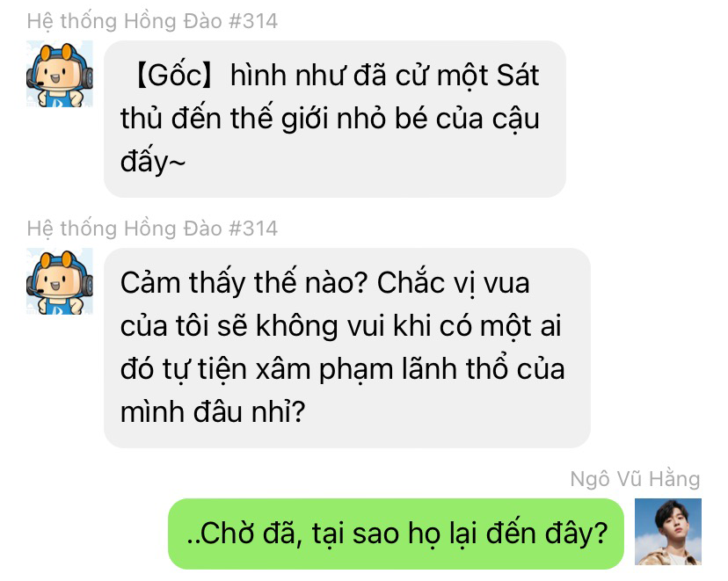Image resolution: width=728 pixels, height=581 pixels.
Task: Click the word 'đấy~' ending the first message
Action: pyautogui.click(x=153, y=163)
